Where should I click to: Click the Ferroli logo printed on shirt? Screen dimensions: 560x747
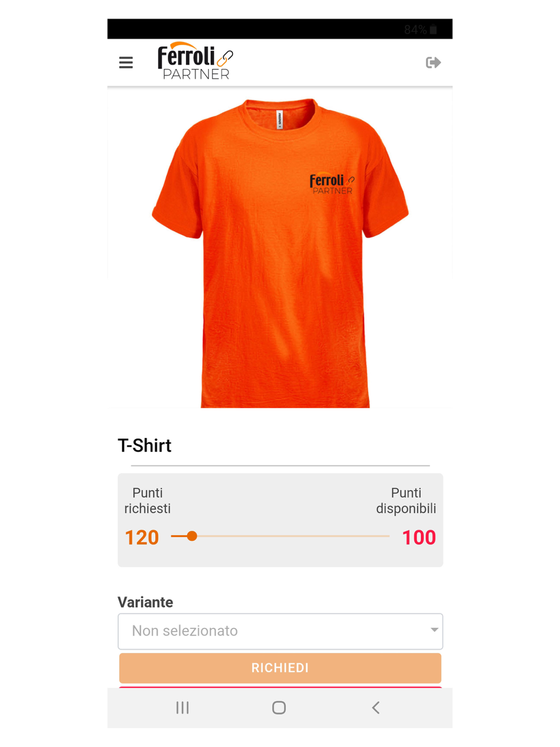332,184
